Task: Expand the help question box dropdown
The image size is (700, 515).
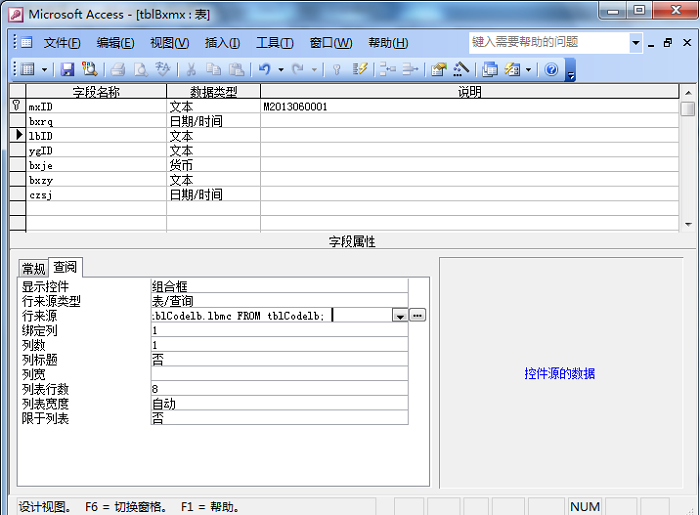Action: [636, 43]
